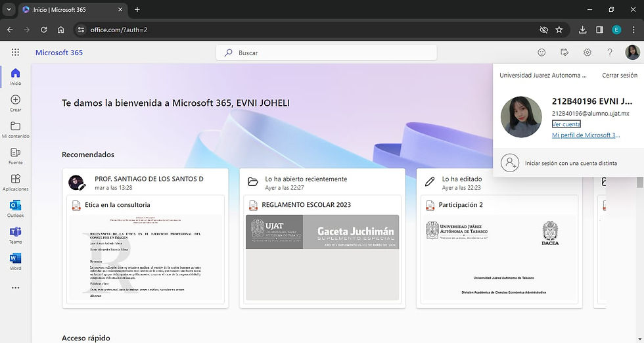
Task: Choose Iniciar sesión con una cuenta distinta
Action: pos(568,163)
